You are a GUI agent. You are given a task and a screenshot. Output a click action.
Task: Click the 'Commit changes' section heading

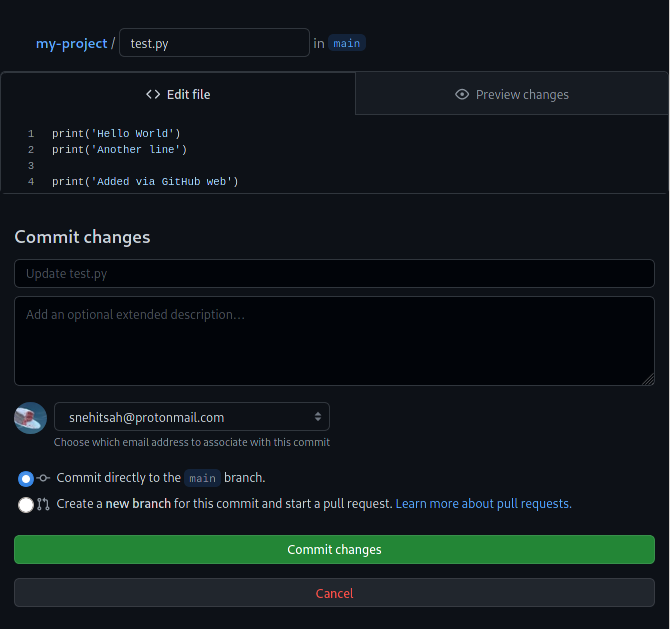(82, 237)
